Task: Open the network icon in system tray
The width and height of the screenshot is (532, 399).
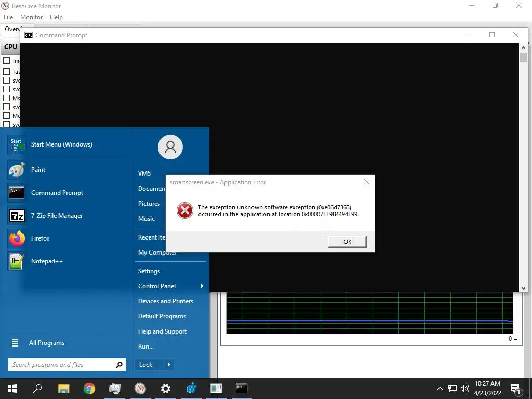Action: tap(453, 389)
